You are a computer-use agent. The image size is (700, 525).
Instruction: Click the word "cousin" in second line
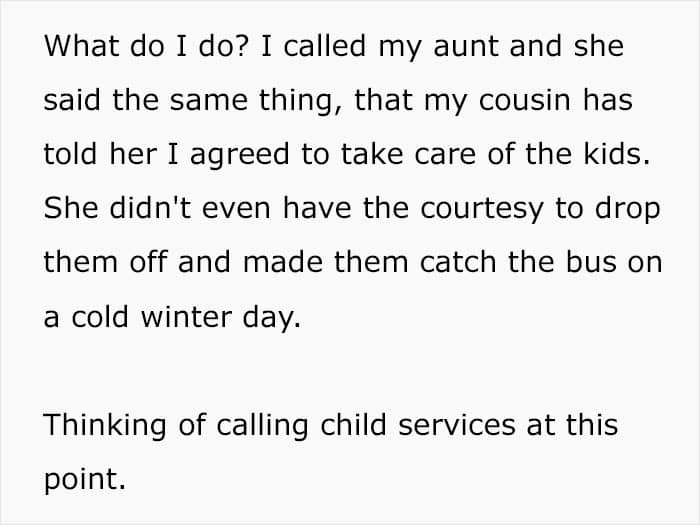tap(525, 100)
